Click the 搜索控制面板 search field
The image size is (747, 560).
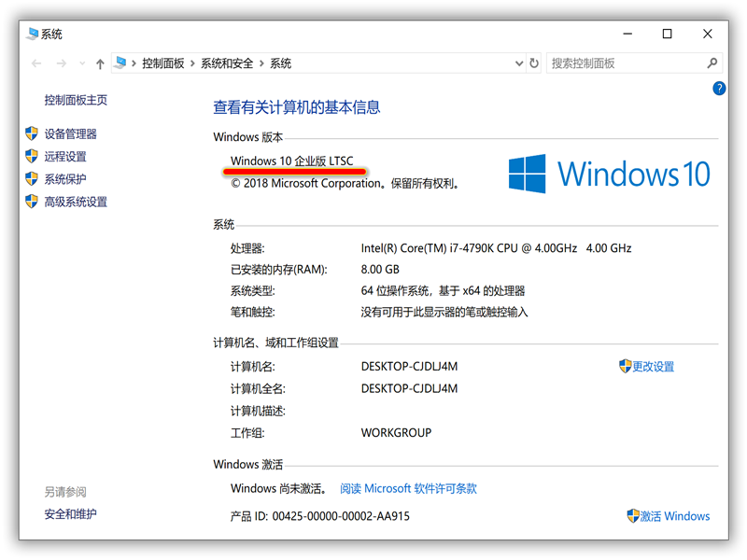coord(624,63)
